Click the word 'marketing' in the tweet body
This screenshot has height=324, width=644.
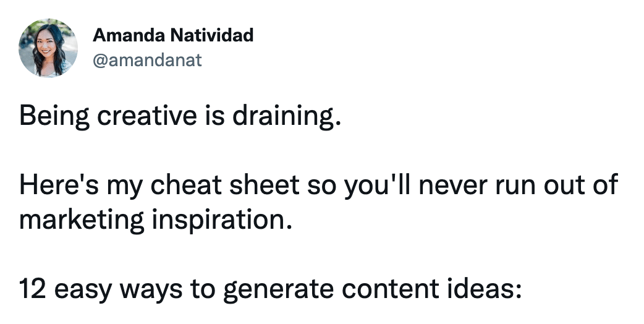[x=82, y=220]
